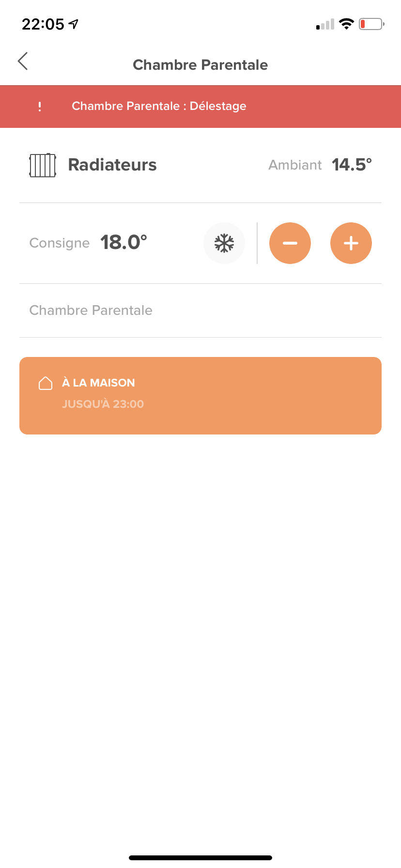401x868 pixels.
Task: Tap the exclamation alert icon in red banner
Action: [x=40, y=107]
